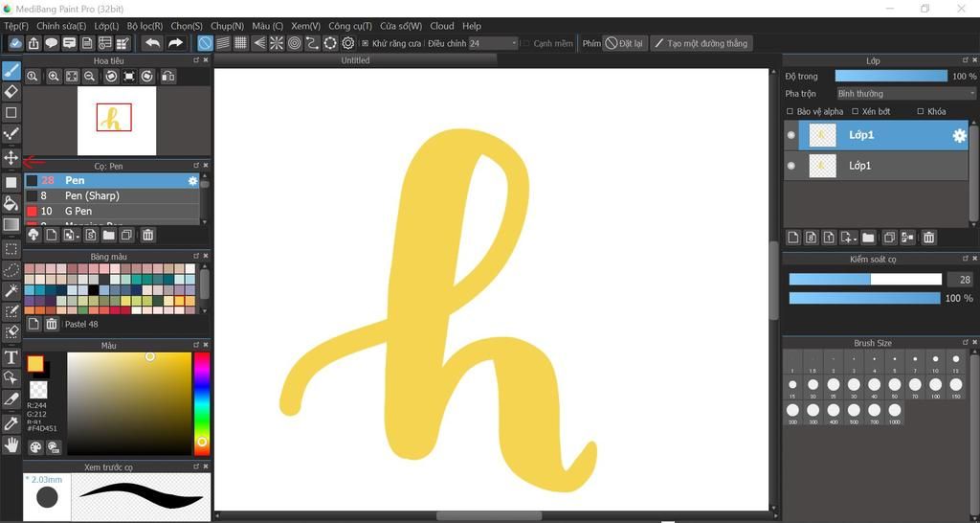This screenshot has height=523, width=980.
Task: Add a layer folder in the Lớp panel
Action: point(868,238)
